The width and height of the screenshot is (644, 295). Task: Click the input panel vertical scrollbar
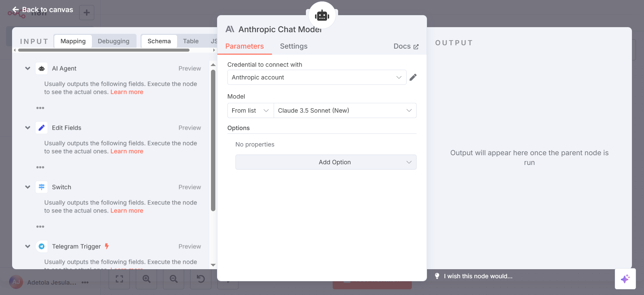213,140
